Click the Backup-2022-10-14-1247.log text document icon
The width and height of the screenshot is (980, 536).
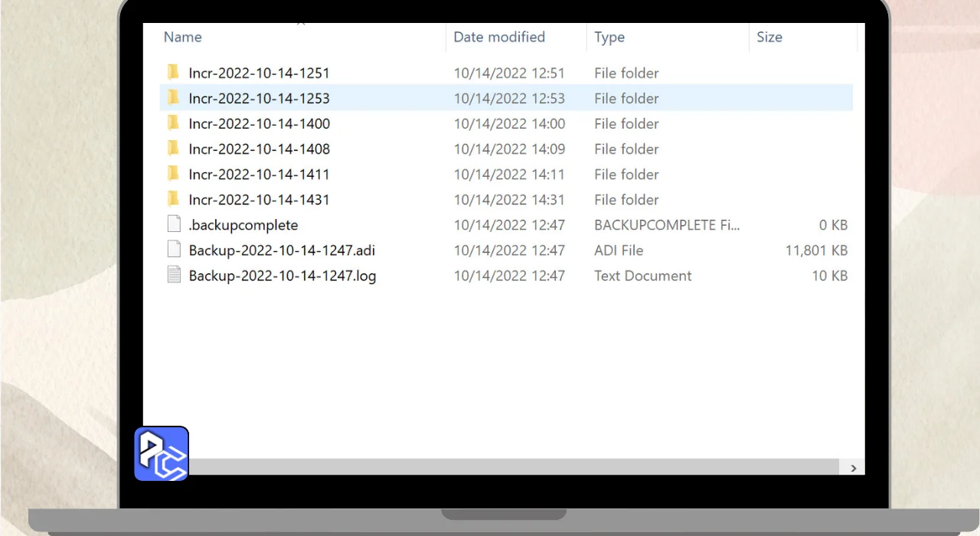[174, 275]
